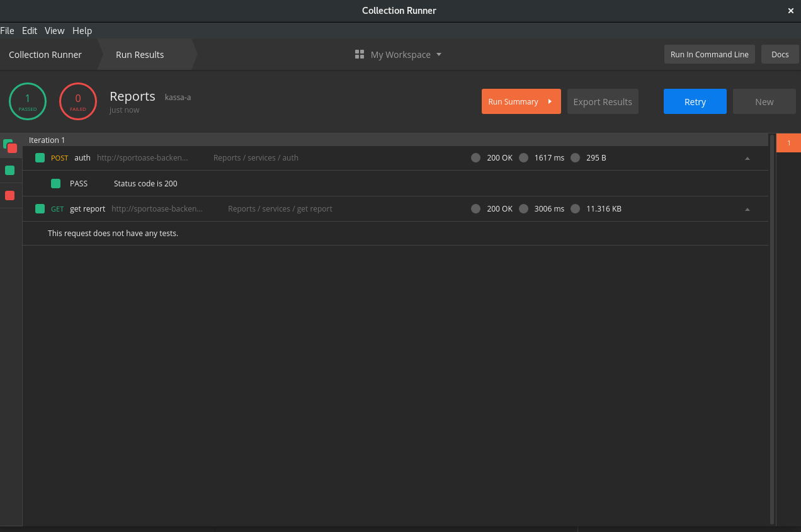Select iteration 1 in orange sidebar
The image size is (801, 532).
click(788, 143)
